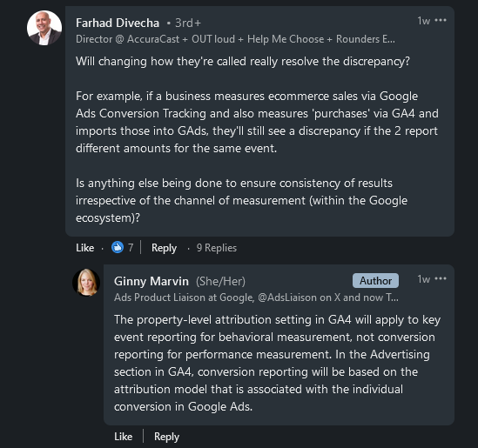Expand the 9 Replies thread

pyautogui.click(x=217, y=248)
